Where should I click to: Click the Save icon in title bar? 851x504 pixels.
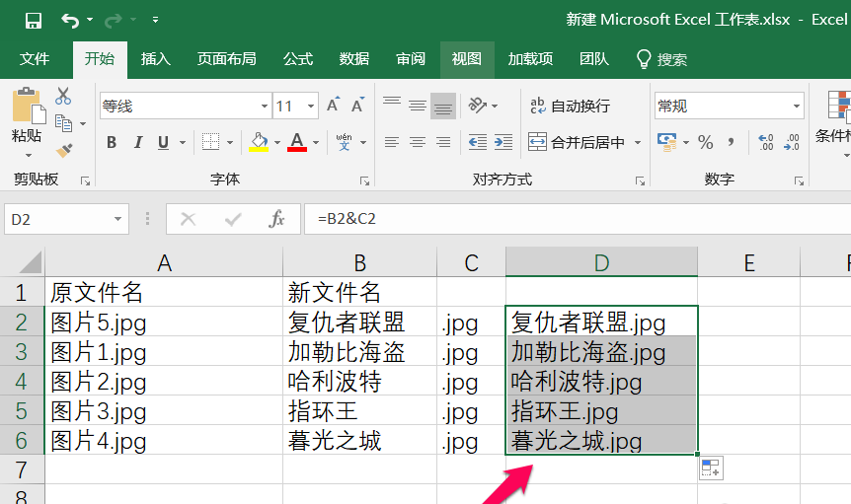coord(33,20)
